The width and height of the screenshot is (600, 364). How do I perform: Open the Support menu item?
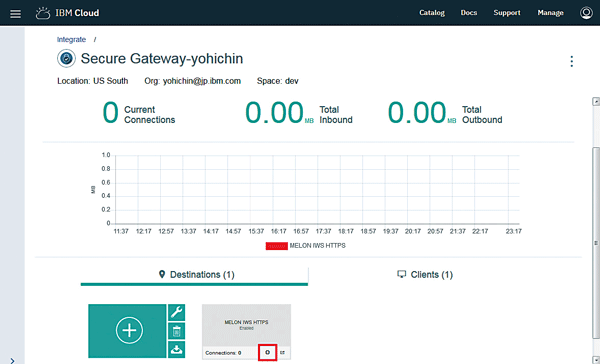(x=507, y=13)
